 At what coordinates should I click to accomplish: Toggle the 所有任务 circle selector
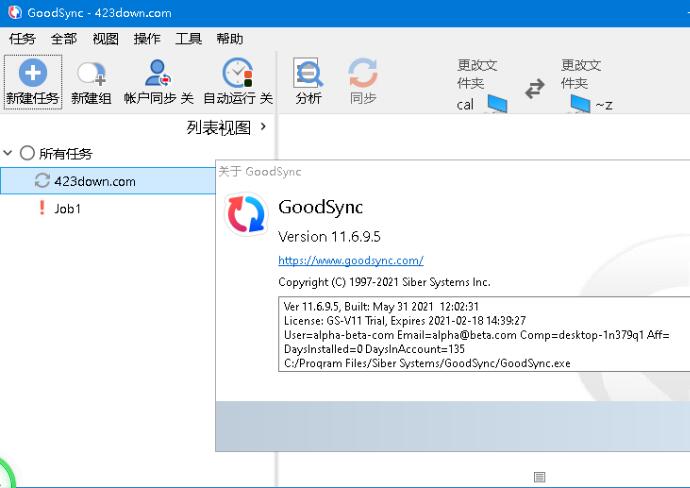(x=27, y=153)
